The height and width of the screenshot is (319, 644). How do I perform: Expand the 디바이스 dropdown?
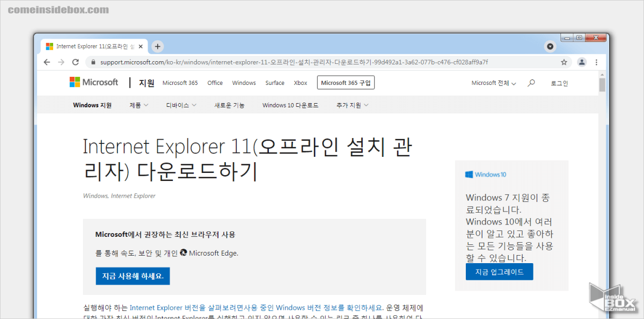181,105
